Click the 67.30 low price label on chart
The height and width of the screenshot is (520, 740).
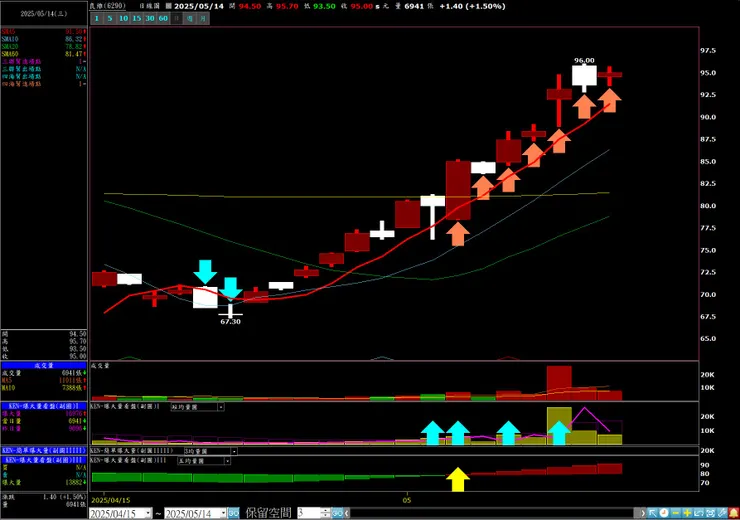(x=230, y=321)
